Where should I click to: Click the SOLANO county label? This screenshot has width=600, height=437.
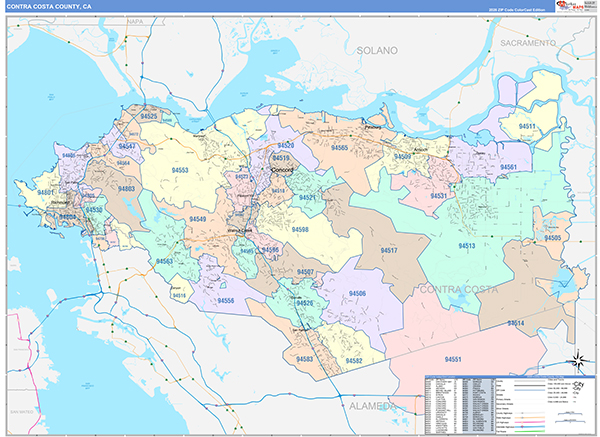tap(377, 51)
